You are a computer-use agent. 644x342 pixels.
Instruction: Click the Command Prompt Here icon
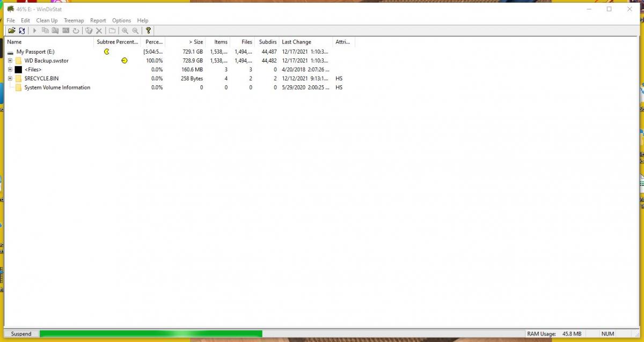65,31
